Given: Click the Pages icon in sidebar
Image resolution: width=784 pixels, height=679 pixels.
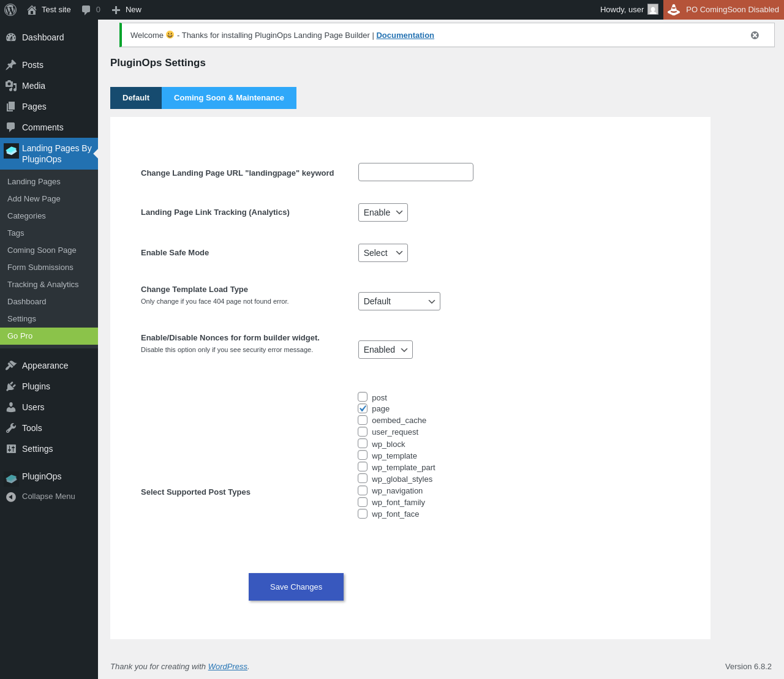Looking at the screenshot, I should (x=11, y=107).
